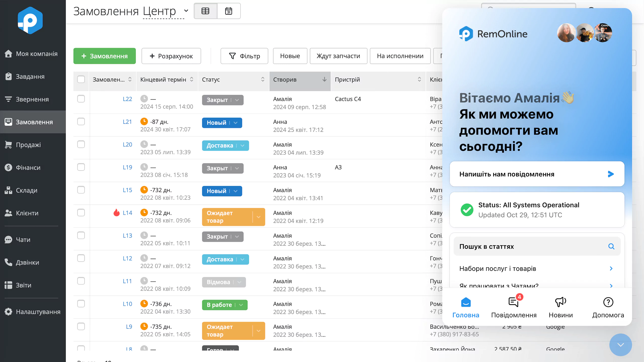Image resolution: width=644 pixels, height=362 pixels.
Task: Click overdue clock icon for L21
Action: pyautogui.click(x=144, y=121)
